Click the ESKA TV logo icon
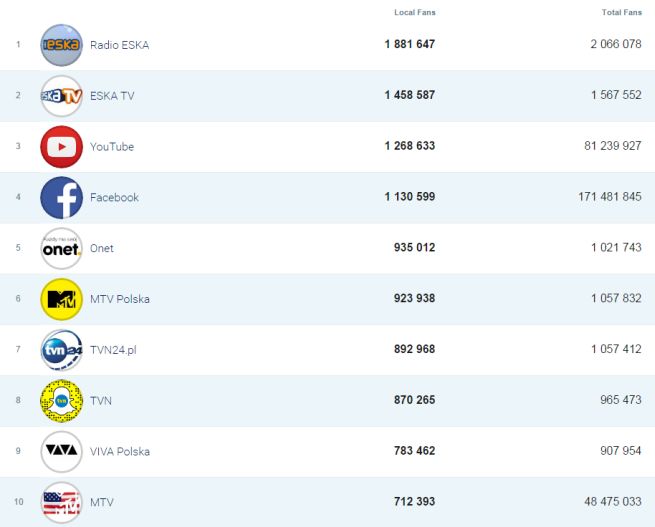Screen dimensions: 655x527 click(x=61, y=96)
